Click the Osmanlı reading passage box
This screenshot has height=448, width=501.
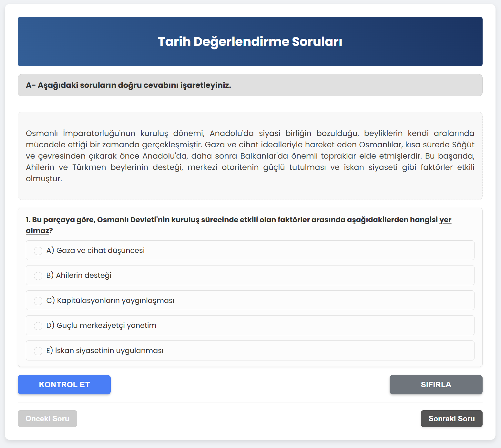[x=250, y=156]
